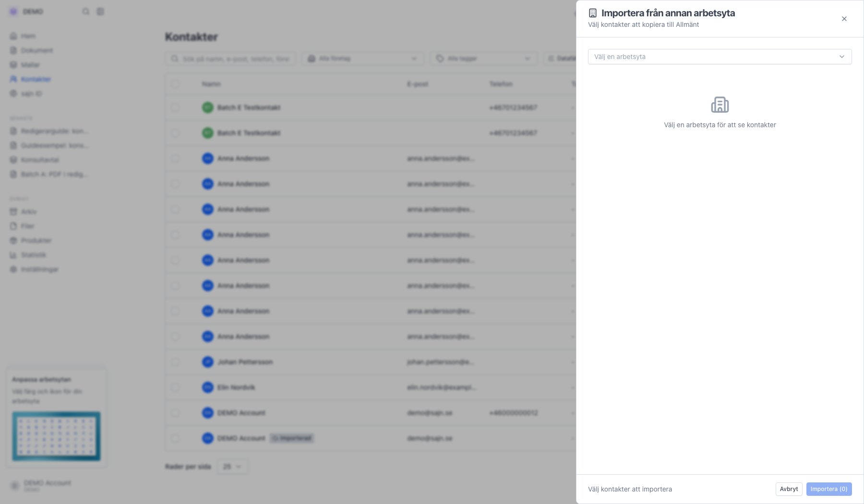
Task: Click the workspace customization thumbnail image
Action: (56, 436)
